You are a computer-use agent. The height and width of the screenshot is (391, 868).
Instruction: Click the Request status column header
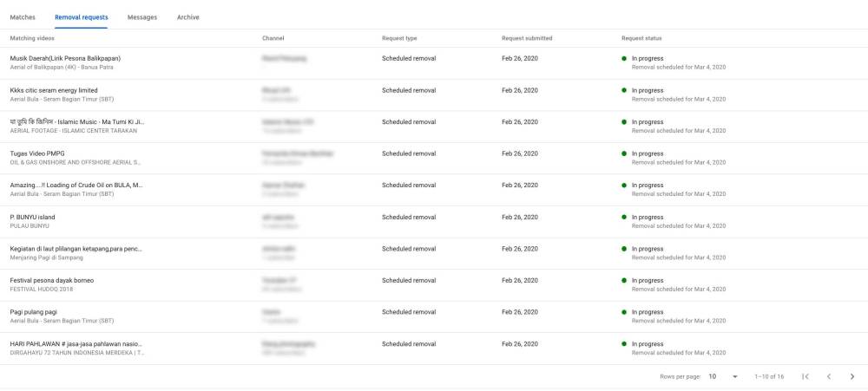[x=641, y=38]
